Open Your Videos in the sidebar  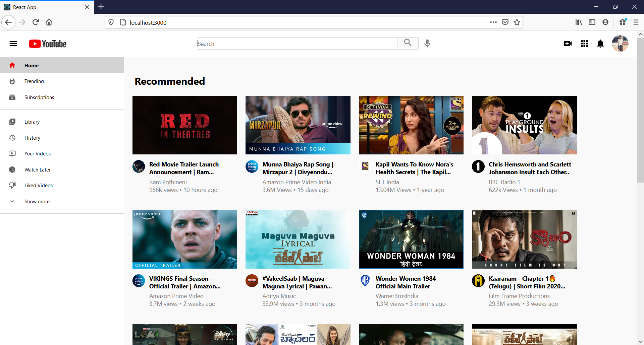coord(62,154)
